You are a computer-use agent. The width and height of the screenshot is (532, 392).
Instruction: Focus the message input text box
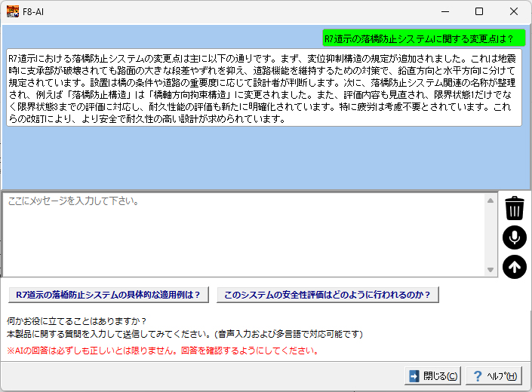tap(241, 235)
